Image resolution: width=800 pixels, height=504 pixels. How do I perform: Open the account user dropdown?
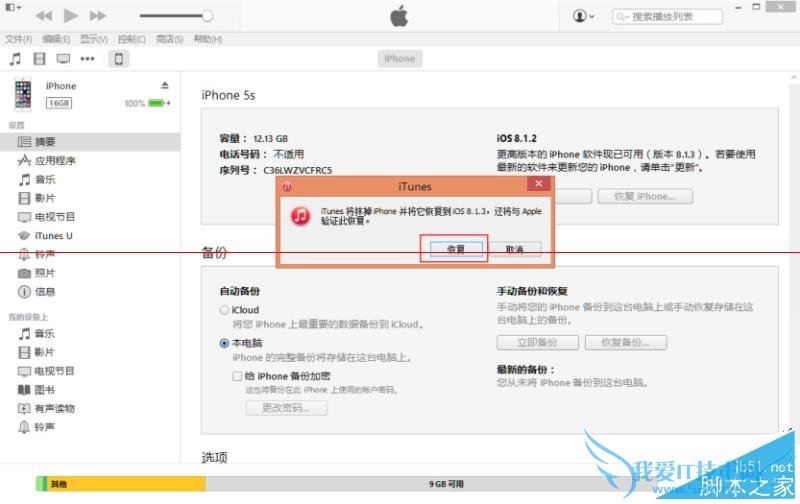[x=584, y=16]
